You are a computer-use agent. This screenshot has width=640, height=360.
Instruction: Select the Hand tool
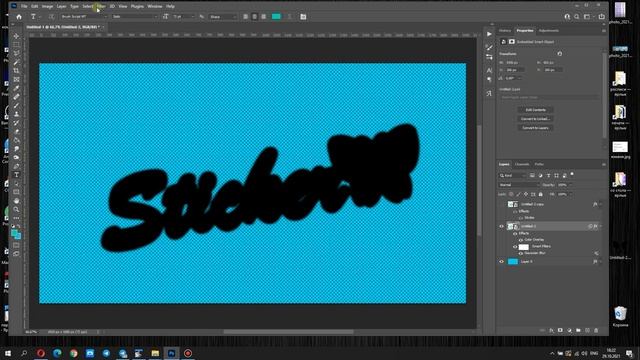tap(16, 201)
